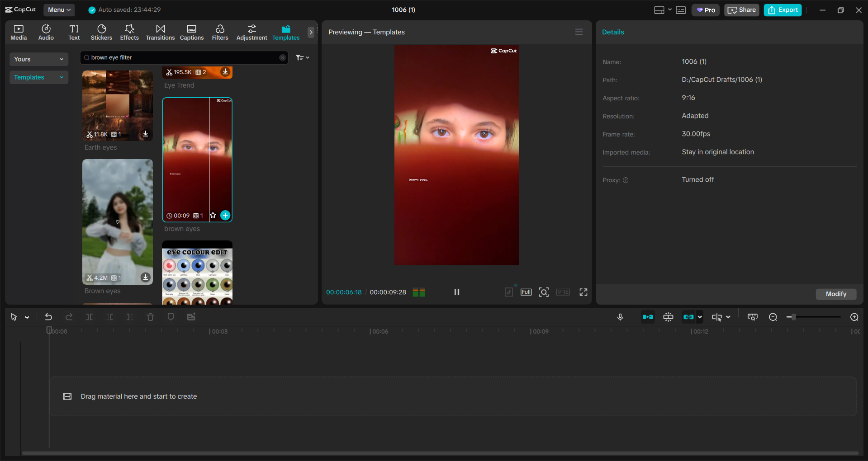Viewport: 868px width, 461px height.
Task: Toggle the TikTok preview icon
Action: (x=508, y=292)
